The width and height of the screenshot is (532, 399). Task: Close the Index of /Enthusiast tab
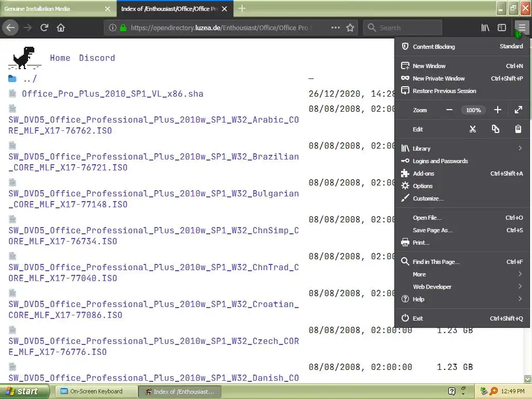pyautogui.click(x=224, y=9)
